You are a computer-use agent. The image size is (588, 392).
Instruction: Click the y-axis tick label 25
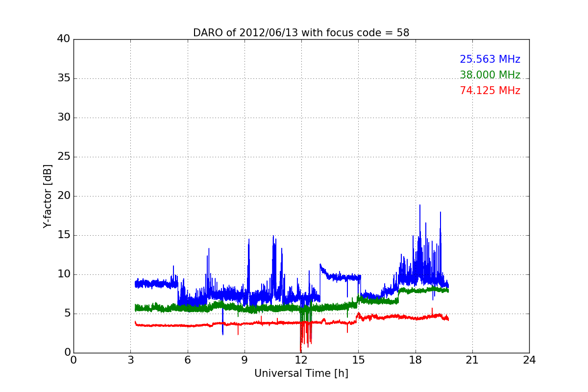(x=64, y=157)
